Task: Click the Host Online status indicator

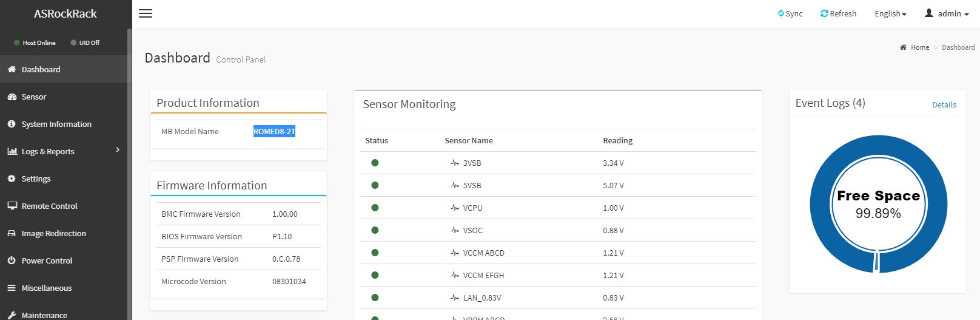Action: (x=35, y=43)
